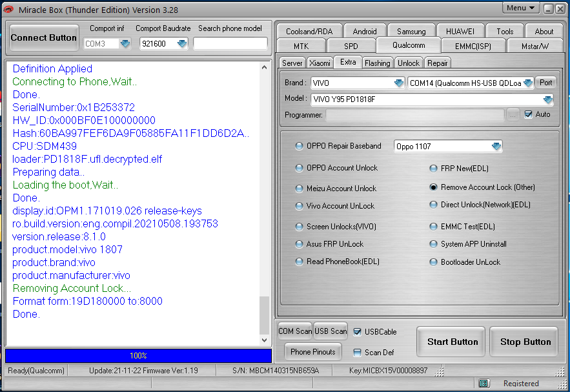Open the Xiaomi sub-tab

click(x=320, y=63)
